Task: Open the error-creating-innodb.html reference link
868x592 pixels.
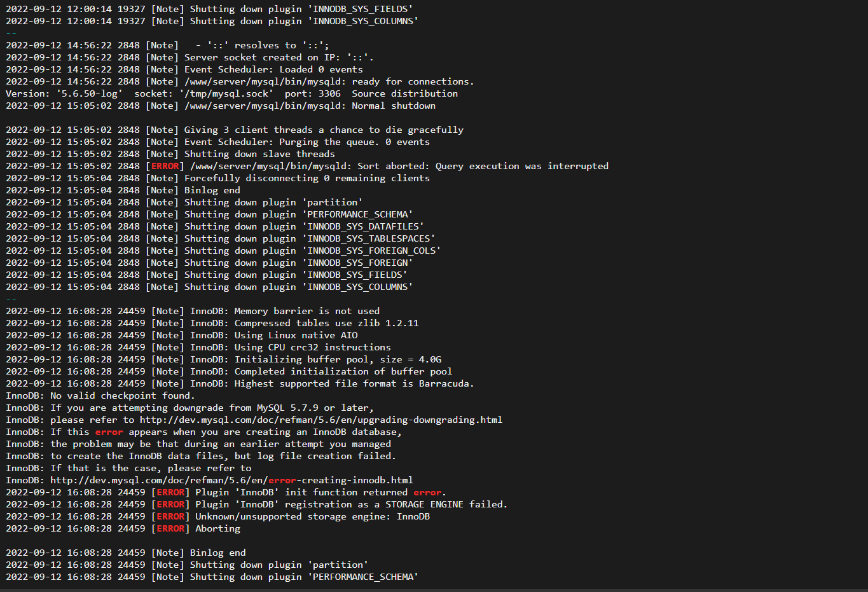Action: (x=231, y=480)
